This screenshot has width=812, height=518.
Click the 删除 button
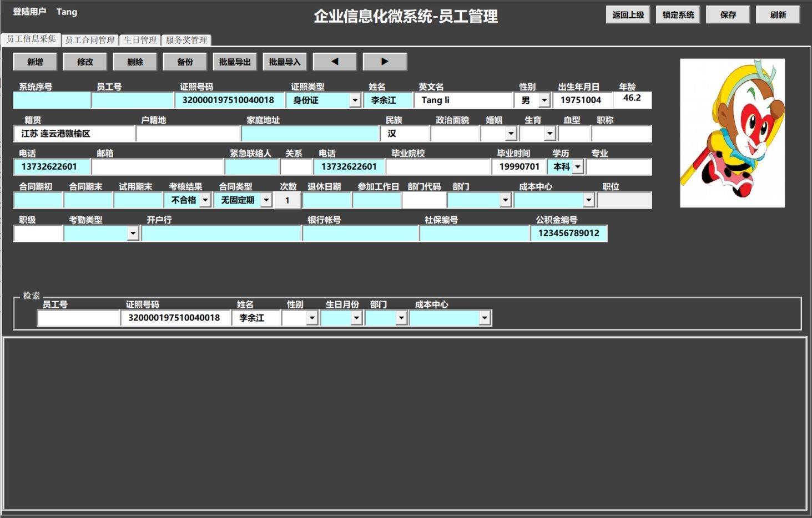134,62
